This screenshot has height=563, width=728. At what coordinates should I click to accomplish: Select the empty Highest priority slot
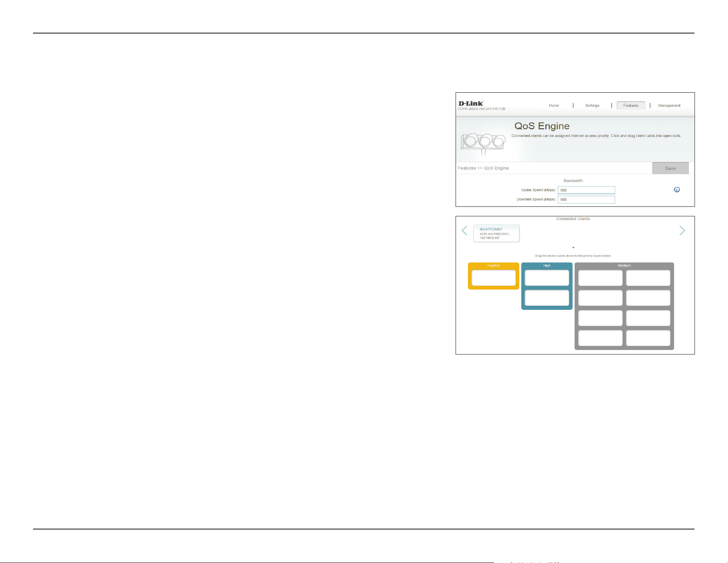tap(494, 278)
